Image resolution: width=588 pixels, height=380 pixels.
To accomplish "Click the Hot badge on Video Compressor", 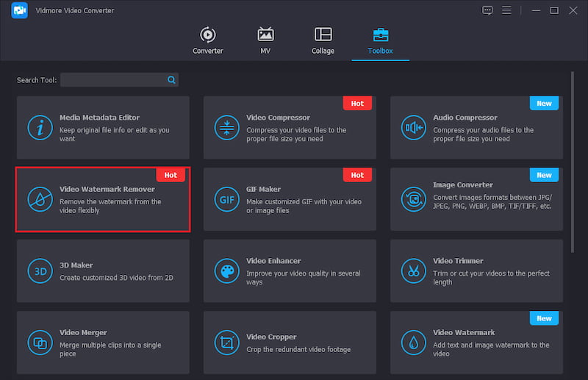I will (357, 103).
